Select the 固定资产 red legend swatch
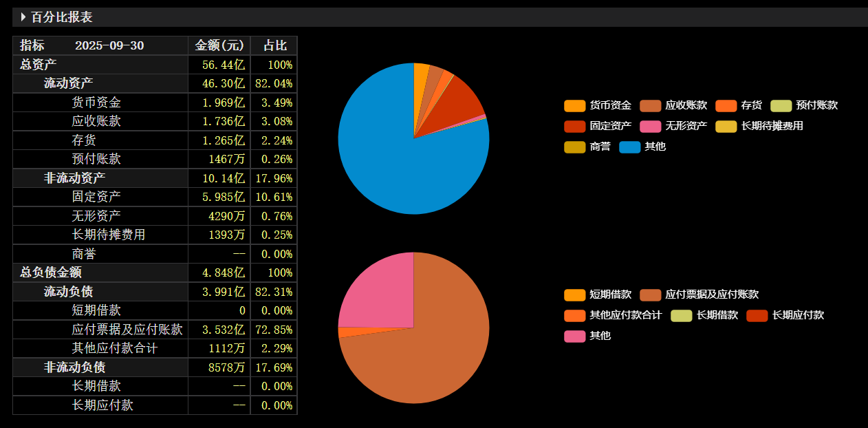This screenshot has height=428, width=868. (x=575, y=126)
